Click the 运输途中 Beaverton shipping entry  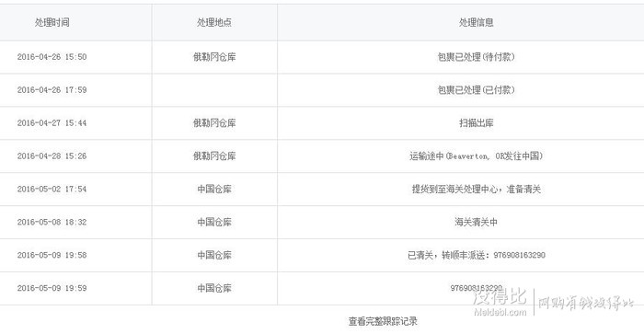point(476,156)
